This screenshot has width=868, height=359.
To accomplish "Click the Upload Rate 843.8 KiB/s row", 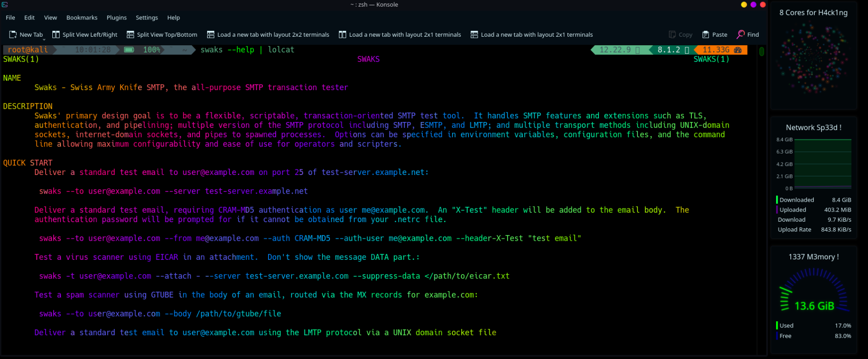I will 814,230.
